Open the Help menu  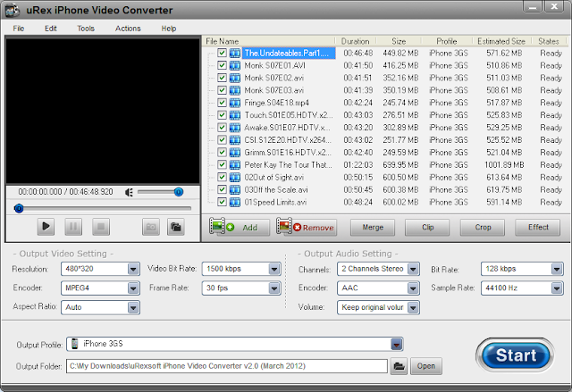point(169,29)
